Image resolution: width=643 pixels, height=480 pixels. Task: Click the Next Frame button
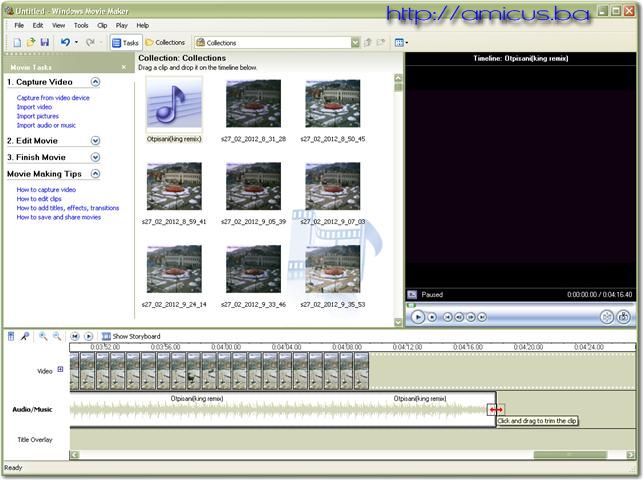pyautogui.click(x=471, y=317)
